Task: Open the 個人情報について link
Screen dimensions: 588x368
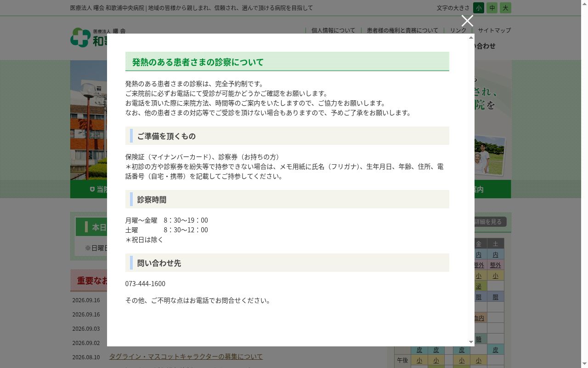Action: pyautogui.click(x=333, y=30)
